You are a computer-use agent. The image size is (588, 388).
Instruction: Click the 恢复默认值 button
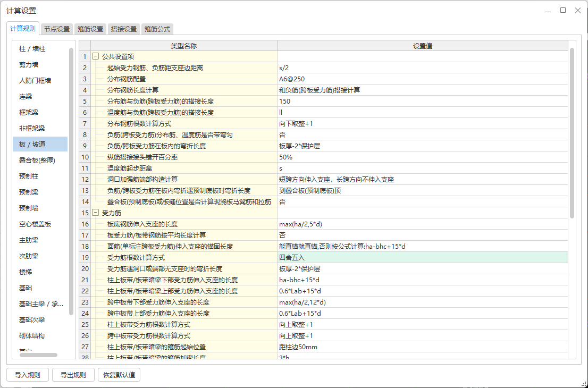pos(119,375)
